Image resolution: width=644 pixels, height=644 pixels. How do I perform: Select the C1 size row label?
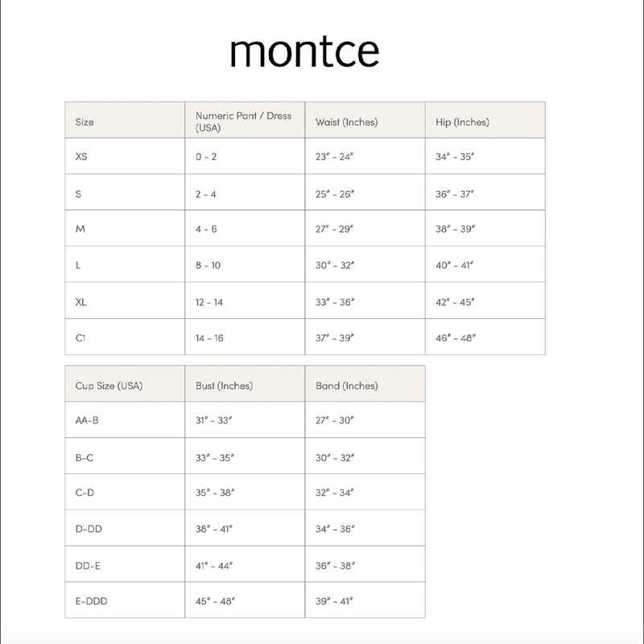(x=80, y=338)
